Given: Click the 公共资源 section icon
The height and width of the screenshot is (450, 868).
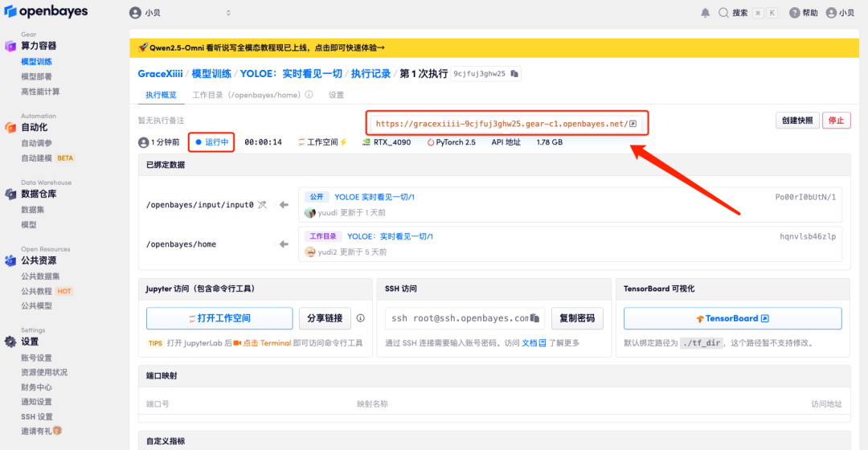Looking at the screenshot, I should (x=10, y=260).
